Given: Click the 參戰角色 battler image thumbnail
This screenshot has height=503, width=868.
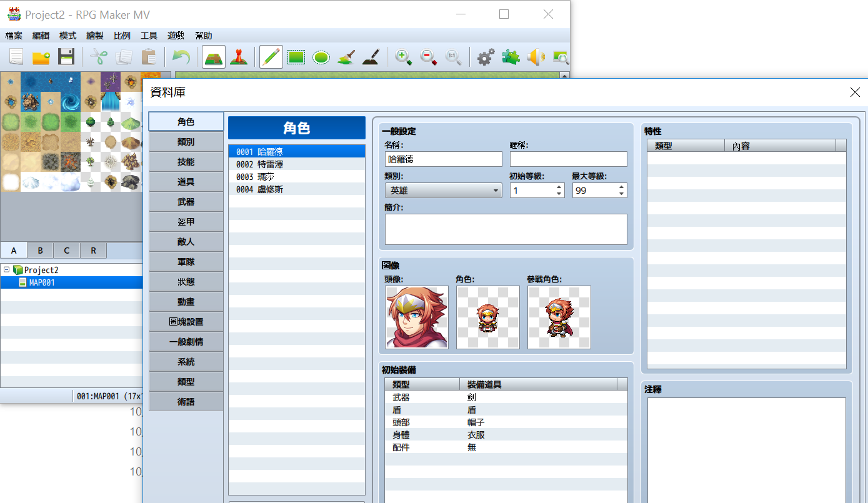Looking at the screenshot, I should click(559, 317).
